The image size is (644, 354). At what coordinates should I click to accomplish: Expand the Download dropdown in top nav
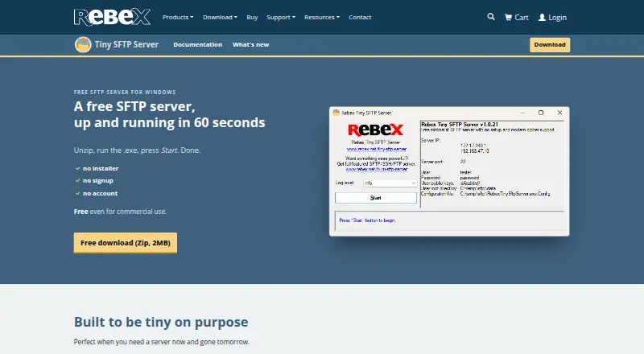tap(220, 17)
